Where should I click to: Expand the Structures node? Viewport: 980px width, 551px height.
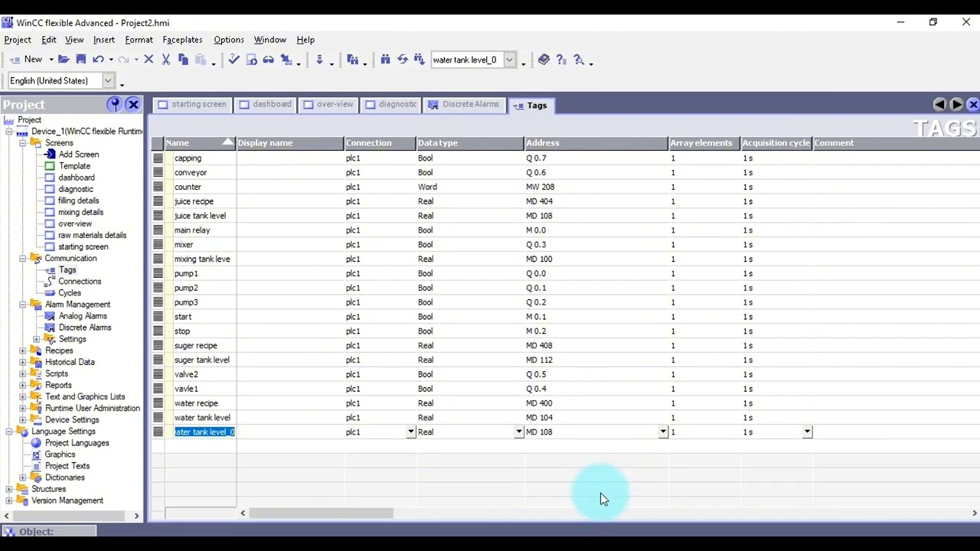(x=9, y=489)
